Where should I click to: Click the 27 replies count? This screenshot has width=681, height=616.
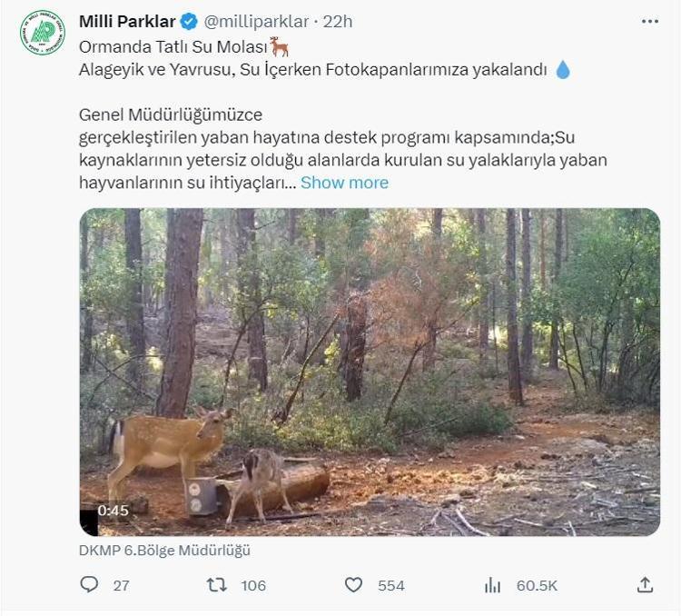[x=122, y=585]
